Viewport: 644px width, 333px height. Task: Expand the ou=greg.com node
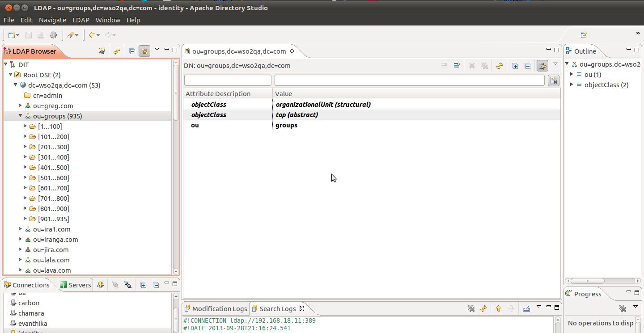point(20,105)
